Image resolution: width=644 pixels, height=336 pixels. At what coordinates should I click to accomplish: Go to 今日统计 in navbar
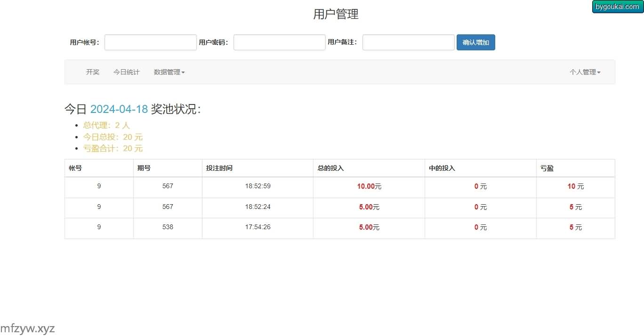(127, 72)
